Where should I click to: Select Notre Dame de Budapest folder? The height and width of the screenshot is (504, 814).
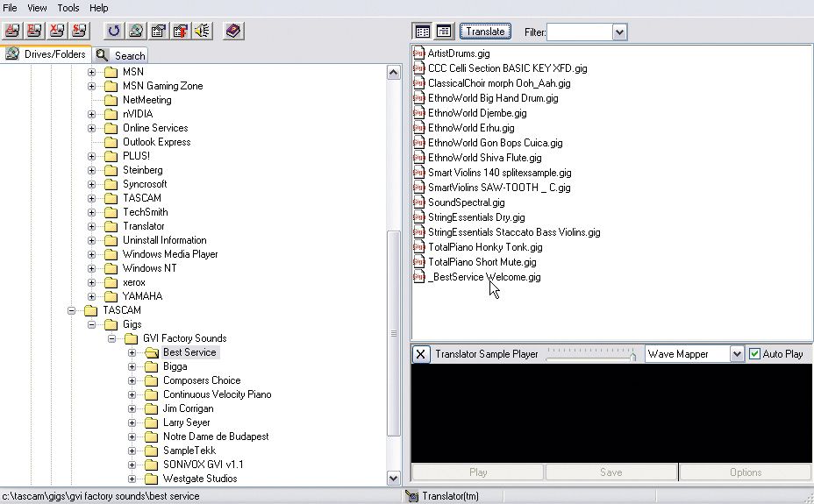216,437
